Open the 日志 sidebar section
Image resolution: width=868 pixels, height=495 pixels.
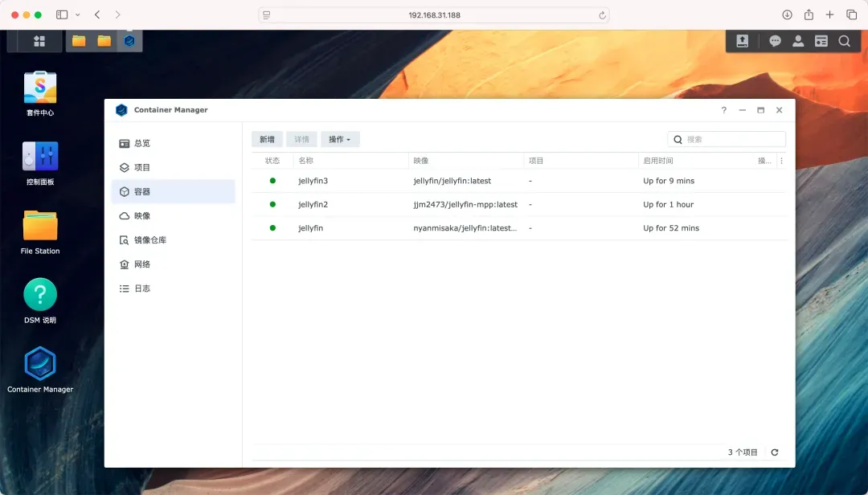(174, 288)
